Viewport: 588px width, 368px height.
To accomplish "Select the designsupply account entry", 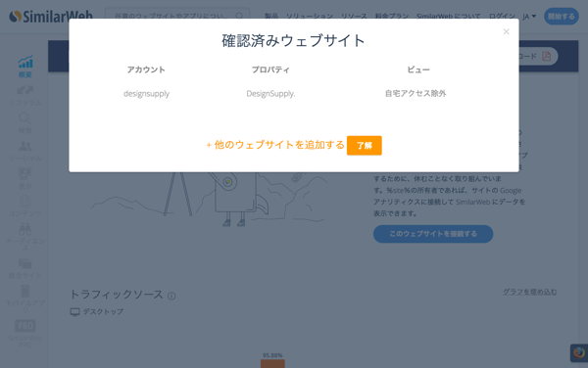I will point(146,94).
